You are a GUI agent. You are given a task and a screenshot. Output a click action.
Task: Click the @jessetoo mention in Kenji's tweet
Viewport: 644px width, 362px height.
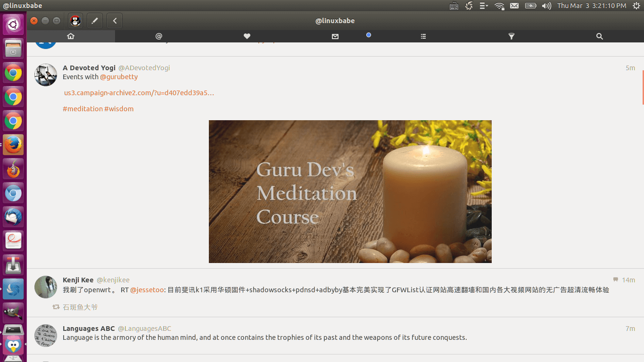(x=147, y=290)
